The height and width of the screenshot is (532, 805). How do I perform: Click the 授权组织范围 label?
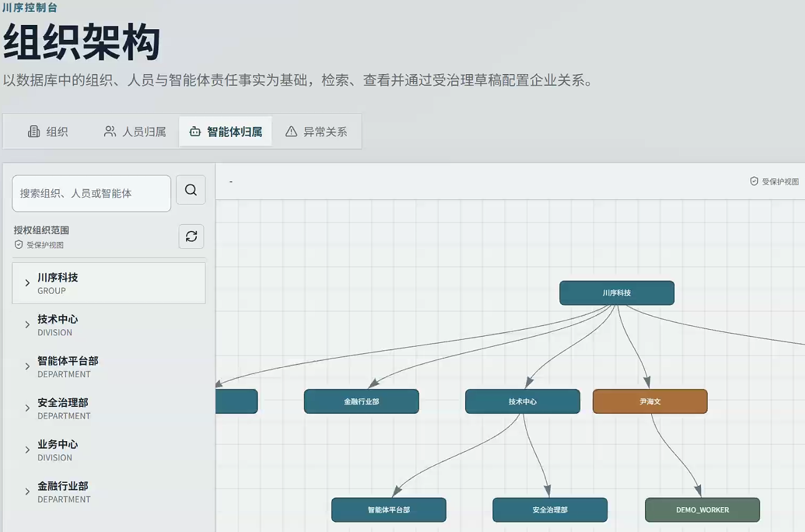coord(42,230)
